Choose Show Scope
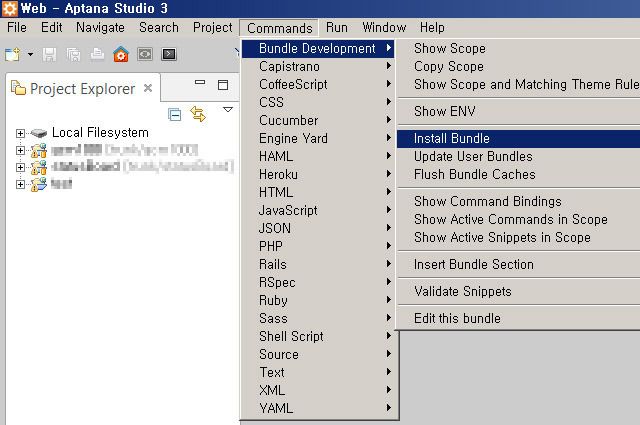Image resolution: width=640 pixels, height=425 pixels. coord(519,49)
